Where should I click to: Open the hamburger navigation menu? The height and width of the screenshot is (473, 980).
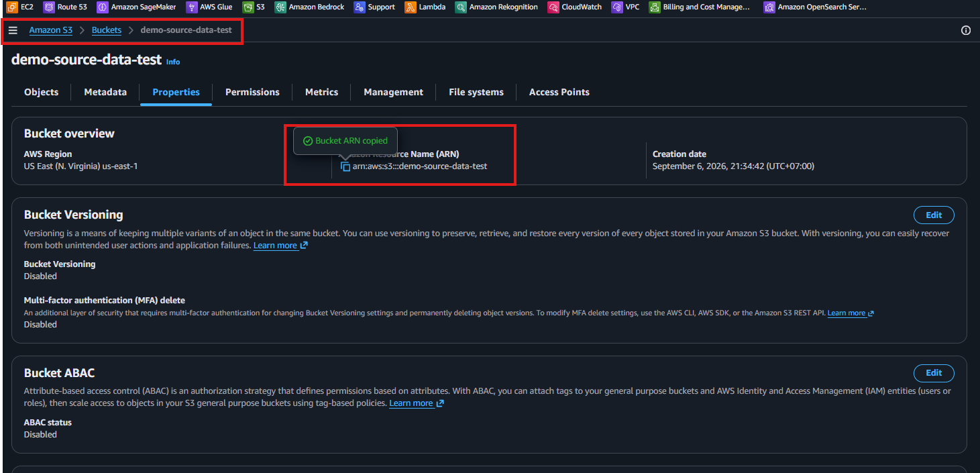click(x=13, y=30)
